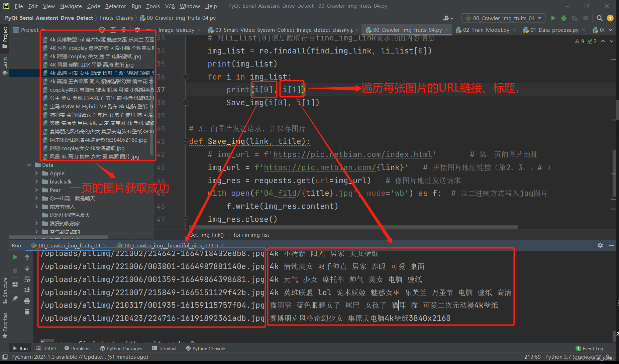The height and width of the screenshot is (364, 619).
Task: Expand the Apple folder
Action: [x=36, y=173]
